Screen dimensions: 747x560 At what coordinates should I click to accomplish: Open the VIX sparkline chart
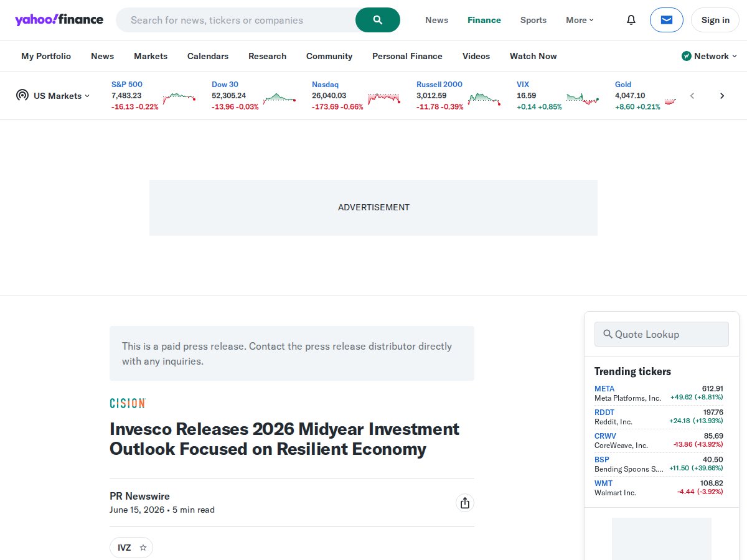583,98
